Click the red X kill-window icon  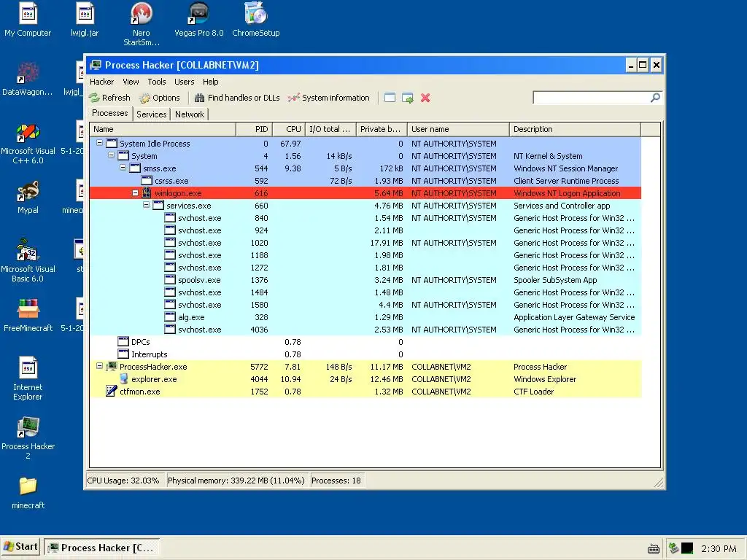[x=425, y=98]
